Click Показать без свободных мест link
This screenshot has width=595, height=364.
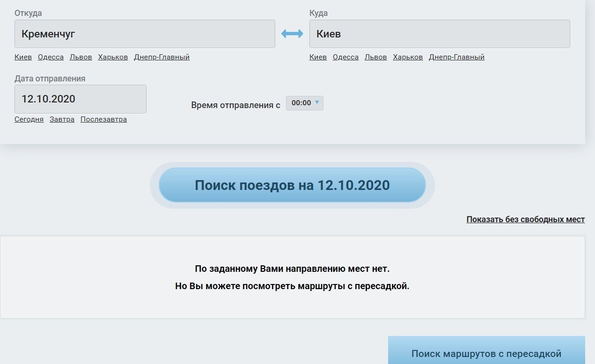pyautogui.click(x=525, y=219)
